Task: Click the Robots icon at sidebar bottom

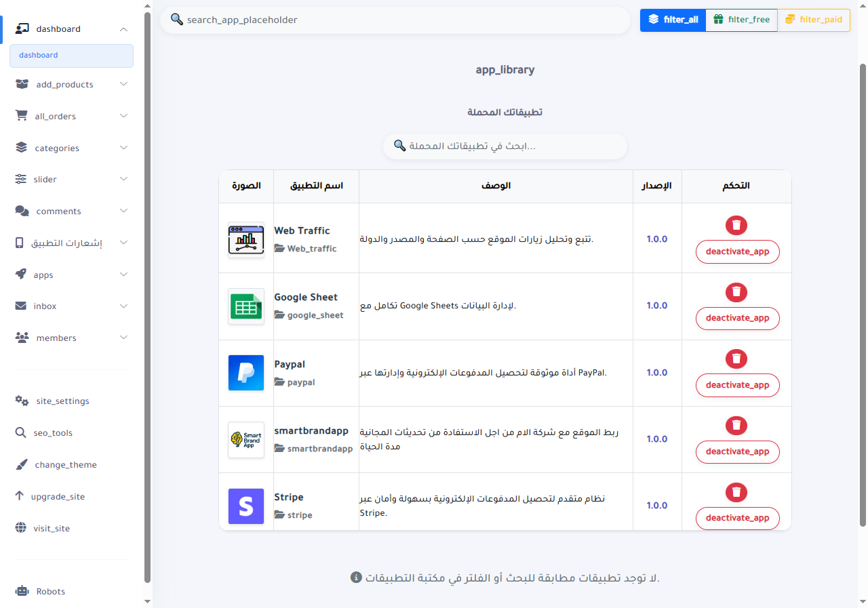Action: 20,591
